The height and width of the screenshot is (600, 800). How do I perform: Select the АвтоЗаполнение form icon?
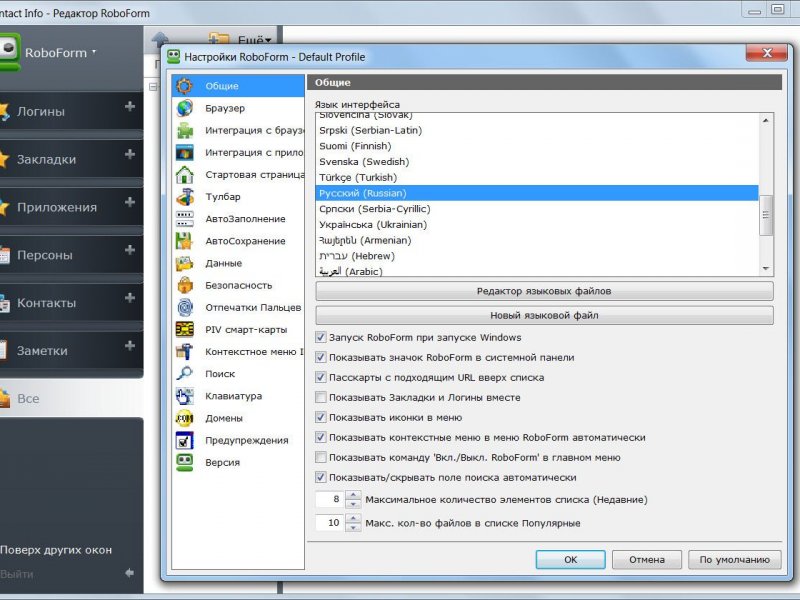pyautogui.click(x=185, y=219)
